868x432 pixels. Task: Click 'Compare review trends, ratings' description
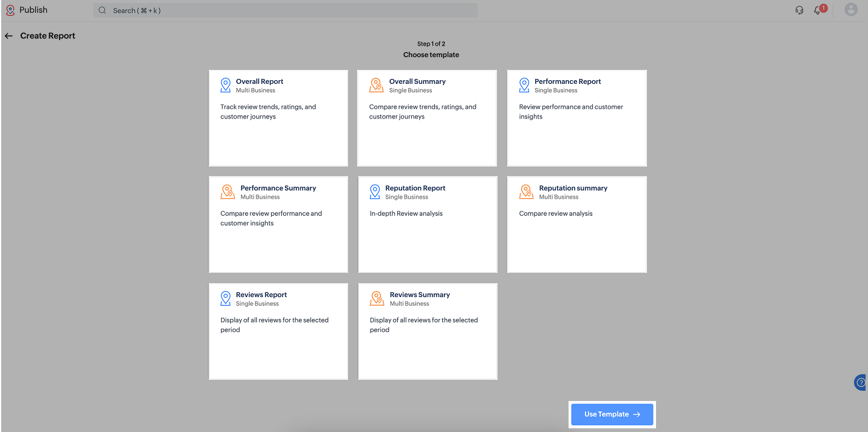tap(423, 112)
